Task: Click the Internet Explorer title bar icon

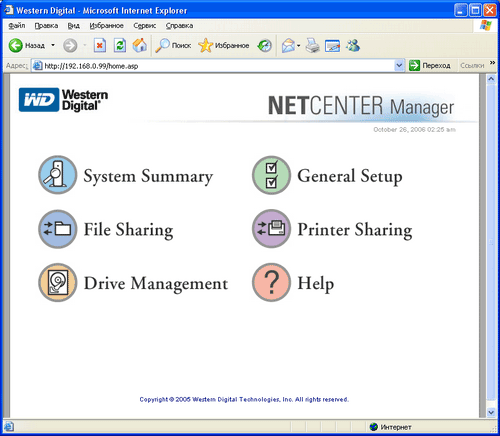Action: click(x=8, y=10)
